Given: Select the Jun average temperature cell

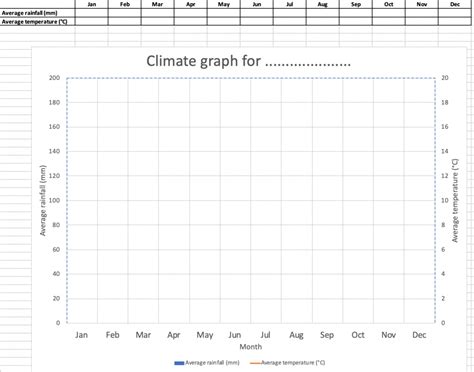Looking at the screenshot, I should 257,21.
